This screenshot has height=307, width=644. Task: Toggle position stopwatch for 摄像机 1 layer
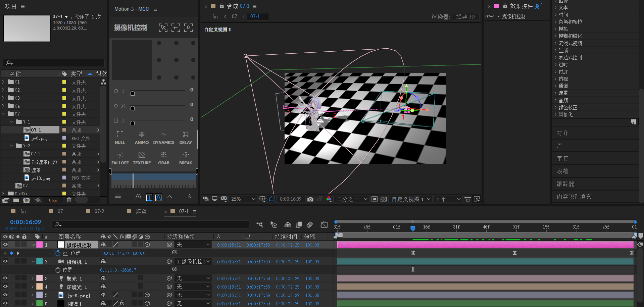(58, 270)
